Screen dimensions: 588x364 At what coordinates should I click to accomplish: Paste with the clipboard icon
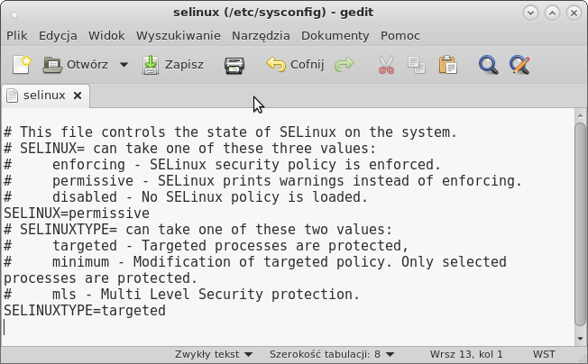[x=447, y=65]
